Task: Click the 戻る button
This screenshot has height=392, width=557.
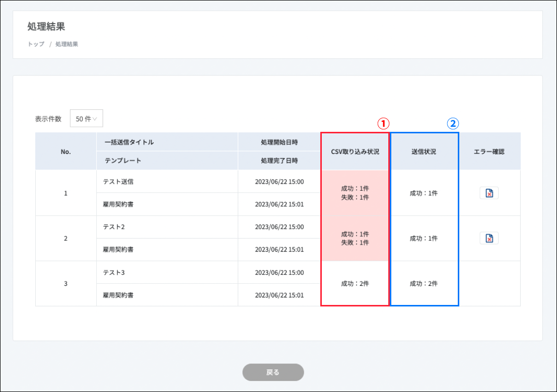Action: click(273, 372)
